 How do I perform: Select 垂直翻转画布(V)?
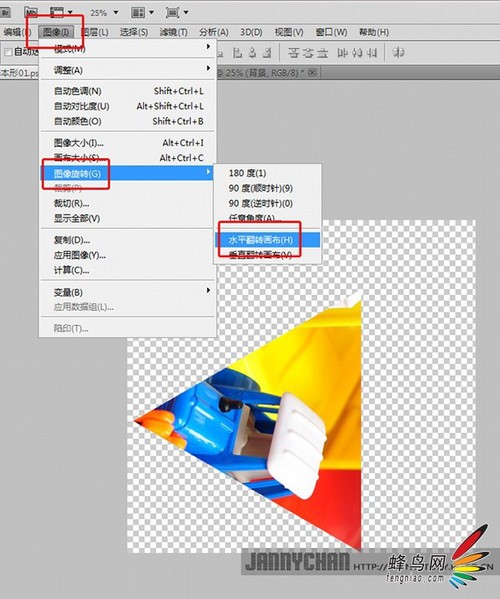point(267,255)
